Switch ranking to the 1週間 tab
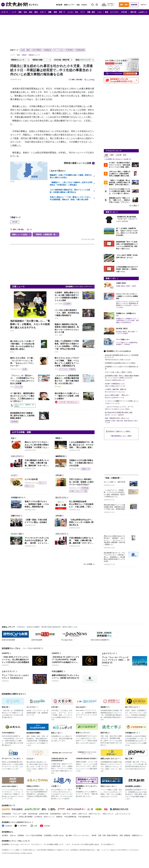The height and width of the screenshot is (868, 149). [x=112, y=155]
